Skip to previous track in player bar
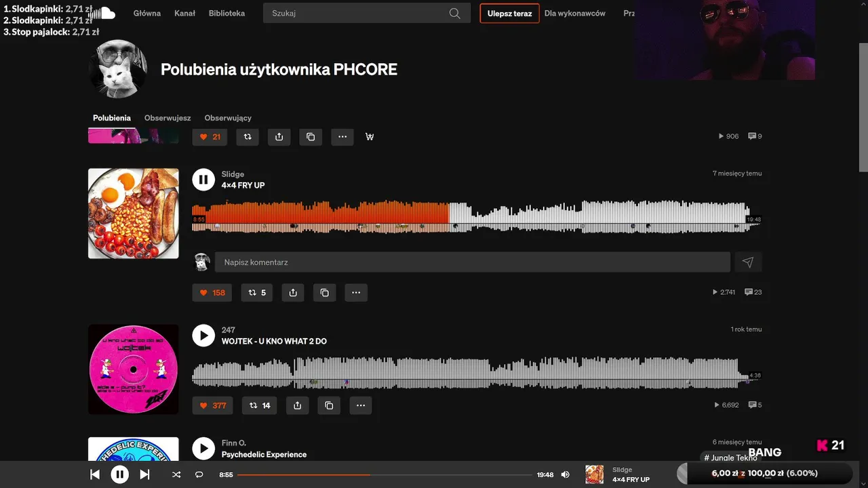The image size is (868, 488). pos(94,474)
